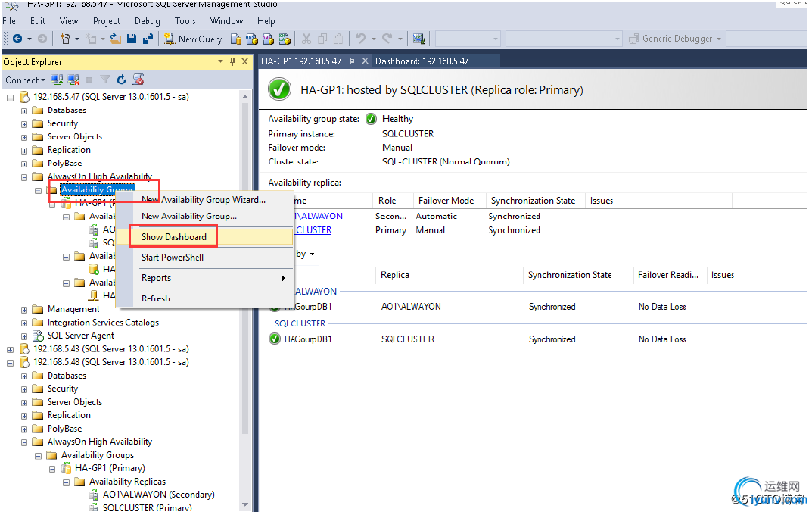Click the Object Explorer vertical scrollbar
This screenshot has width=812, height=512.
click(x=245, y=301)
